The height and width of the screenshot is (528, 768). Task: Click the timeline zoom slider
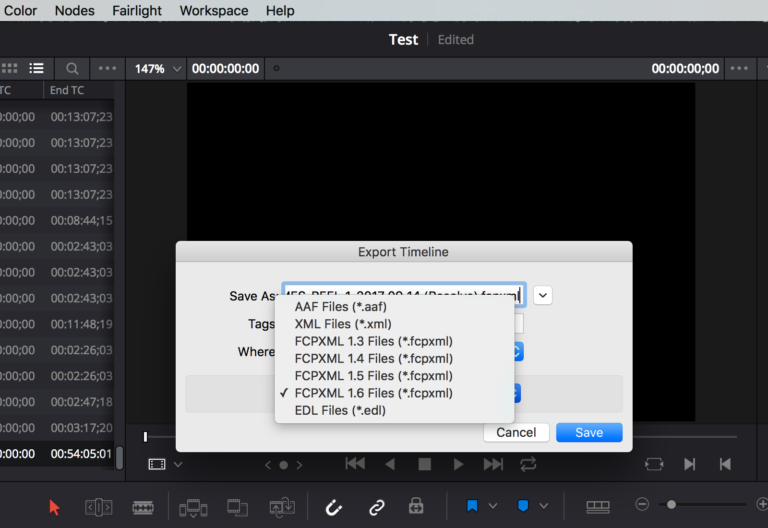pos(700,505)
